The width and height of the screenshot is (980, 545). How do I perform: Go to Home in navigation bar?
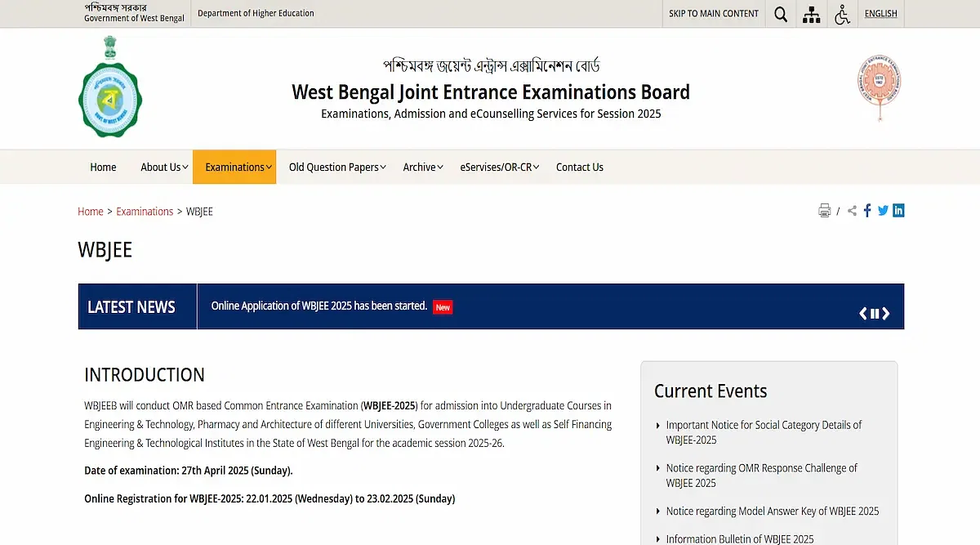(103, 167)
